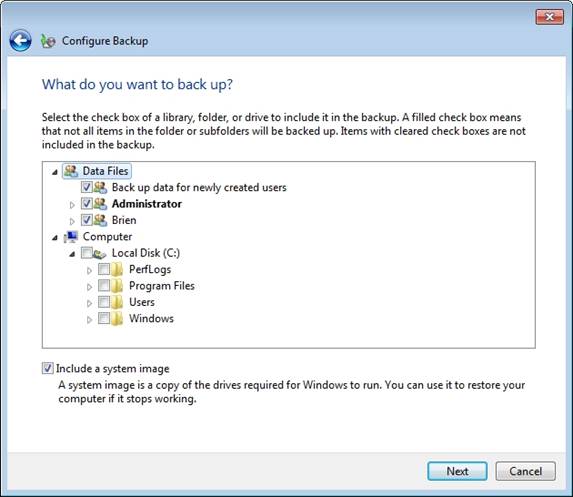Viewport: 573px width, 497px height.
Task: Select the Data Files users icon
Action: 71,171
